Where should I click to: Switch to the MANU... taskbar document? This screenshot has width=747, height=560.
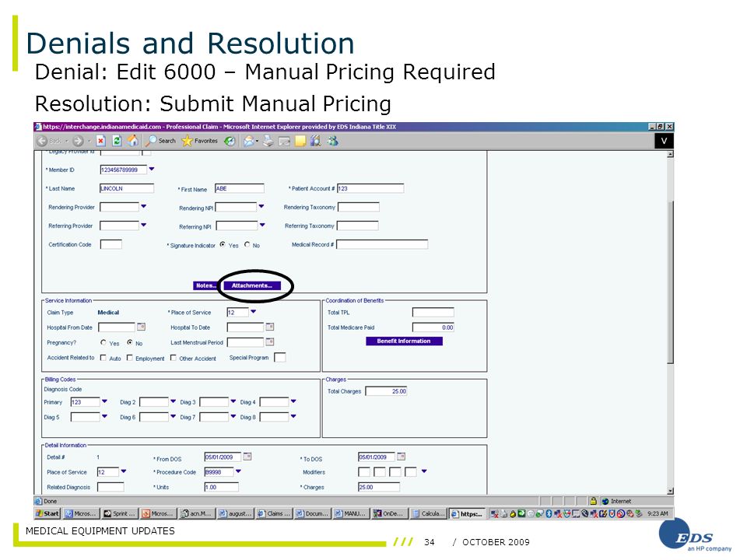tap(351, 513)
